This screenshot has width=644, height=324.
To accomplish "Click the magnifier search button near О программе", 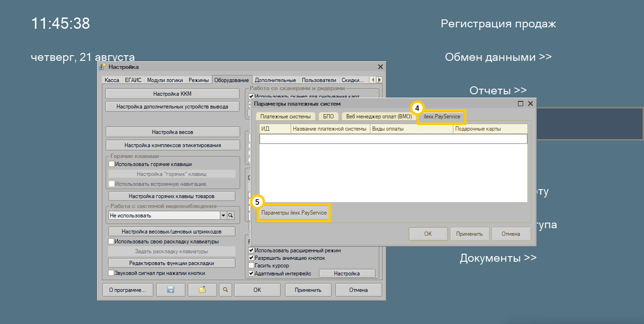I will [226, 290].
